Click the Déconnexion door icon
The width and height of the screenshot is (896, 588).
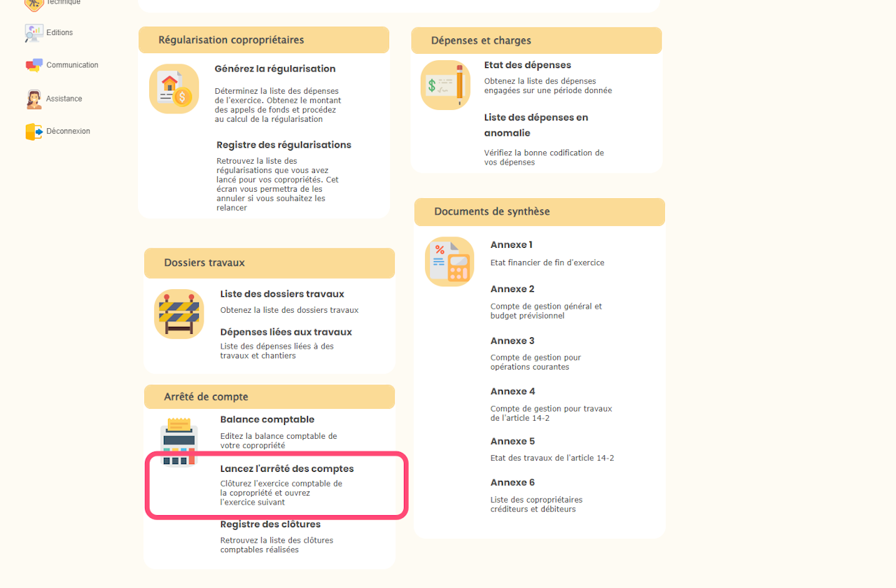coord(34,132)
